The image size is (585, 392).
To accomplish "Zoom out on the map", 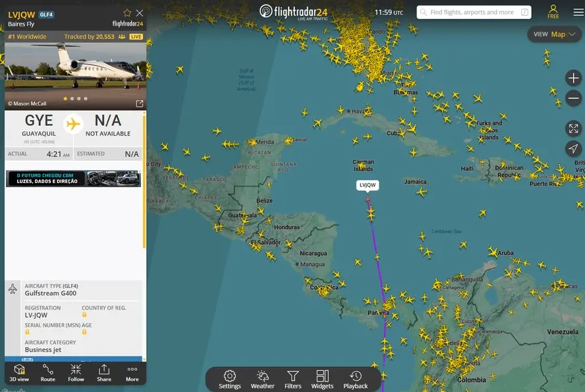I will click(x=573, y=98).
